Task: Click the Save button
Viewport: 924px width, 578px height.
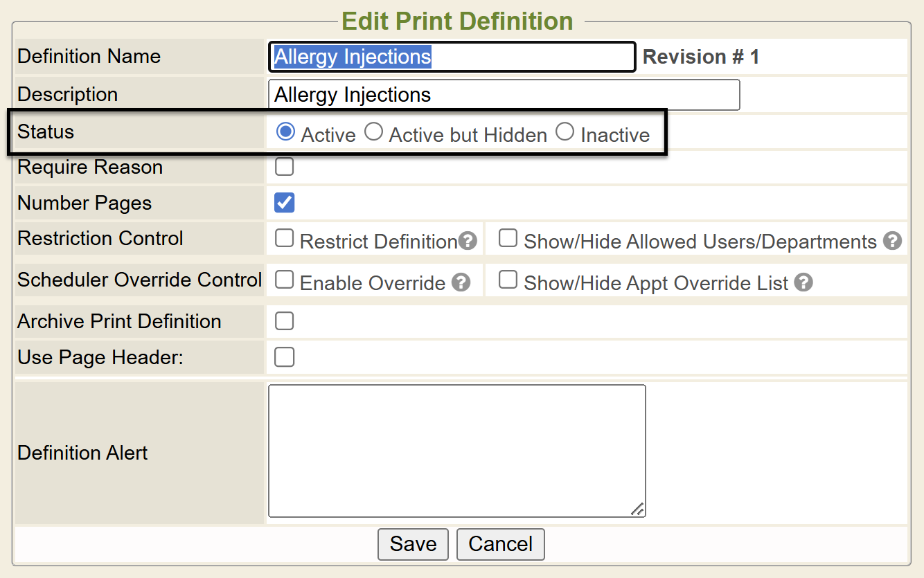Action: tap(413, 544)
